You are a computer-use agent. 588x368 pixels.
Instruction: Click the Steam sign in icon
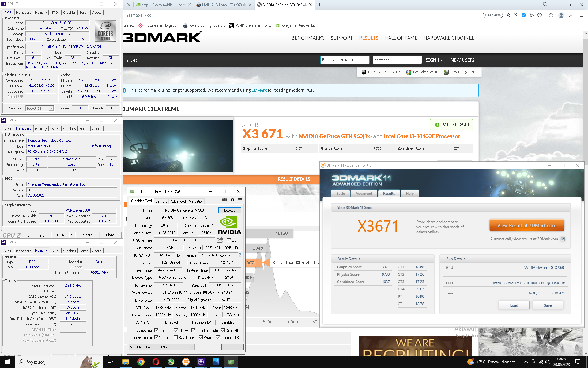pyautogui.click(x=446, y=72)
